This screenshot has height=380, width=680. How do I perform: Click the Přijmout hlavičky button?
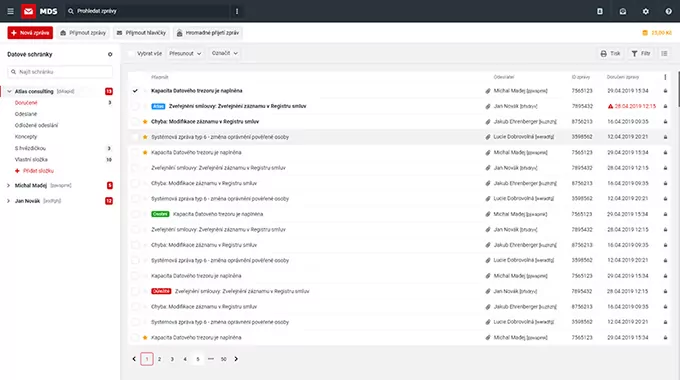point(141,33)
